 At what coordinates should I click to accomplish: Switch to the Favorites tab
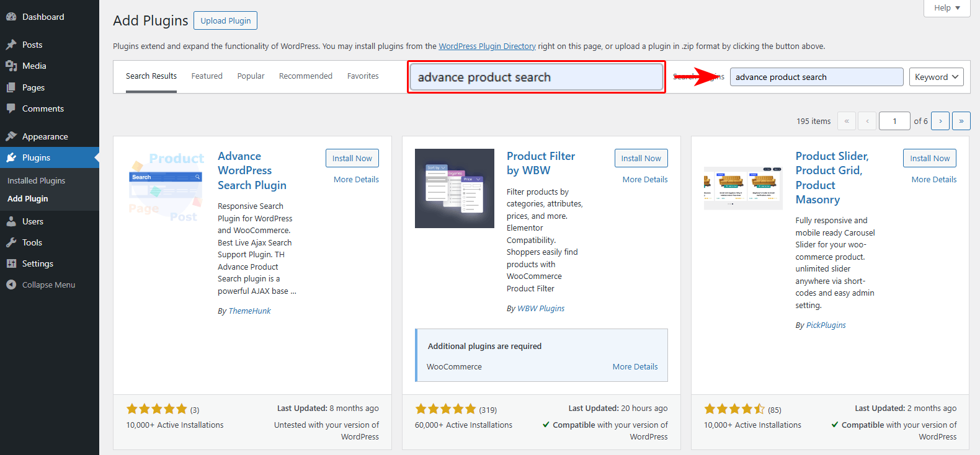point(363,76)
